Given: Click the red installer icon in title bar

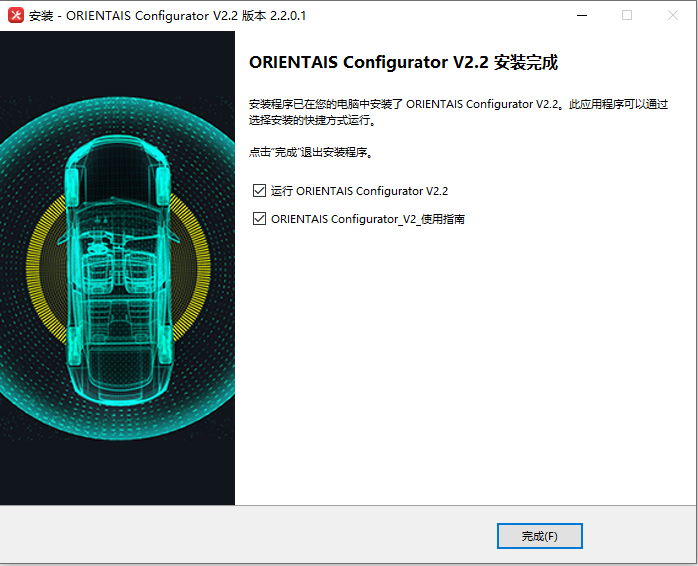Looking at the screenshot, I should click(x=16, y=15).
